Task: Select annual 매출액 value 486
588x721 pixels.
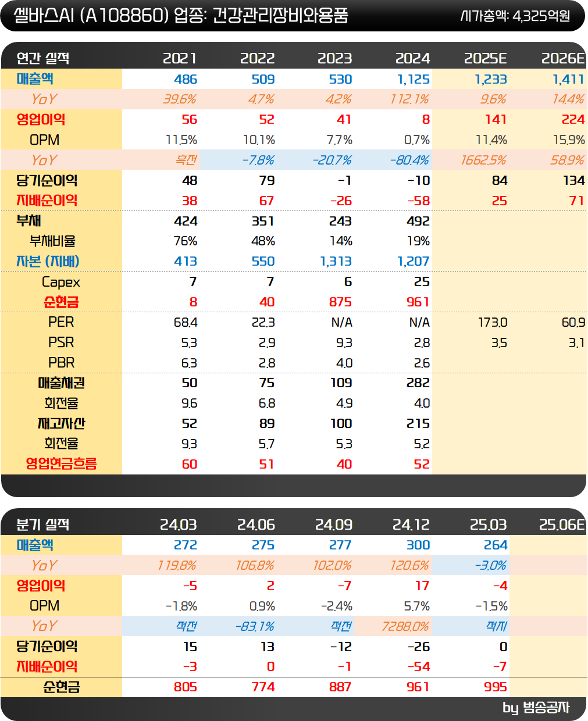Action: click(186, 79)
